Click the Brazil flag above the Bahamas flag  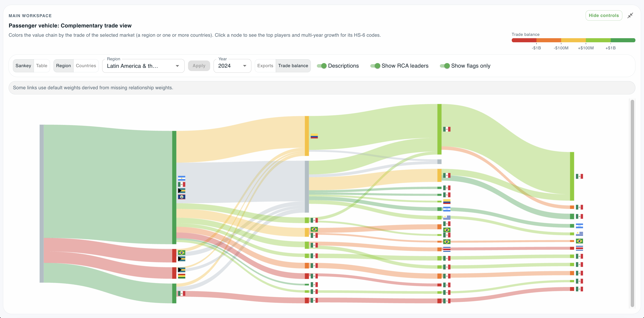coord(181,253)
